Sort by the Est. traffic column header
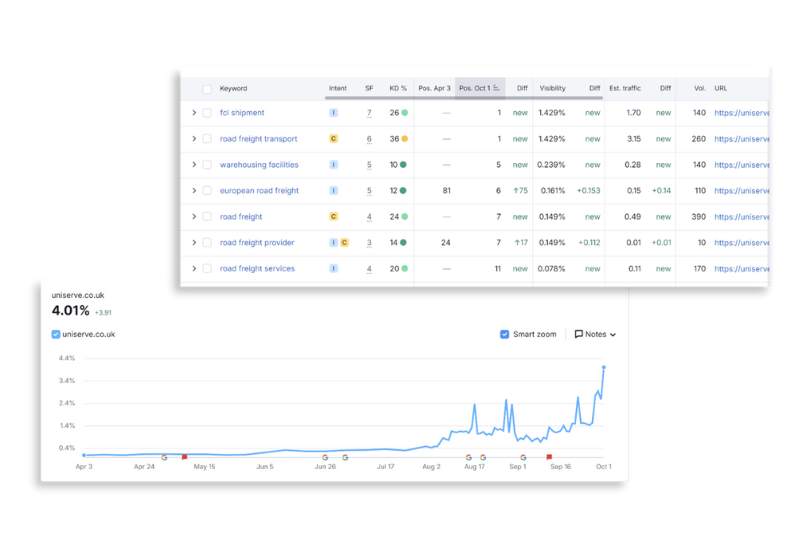The height and width of the screenshot is (550, 800). point(625,89)
